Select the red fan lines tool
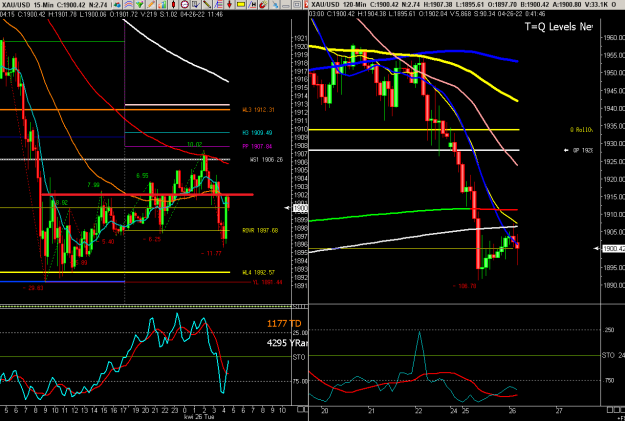This screenshot has height=421, width=625. 218,5
